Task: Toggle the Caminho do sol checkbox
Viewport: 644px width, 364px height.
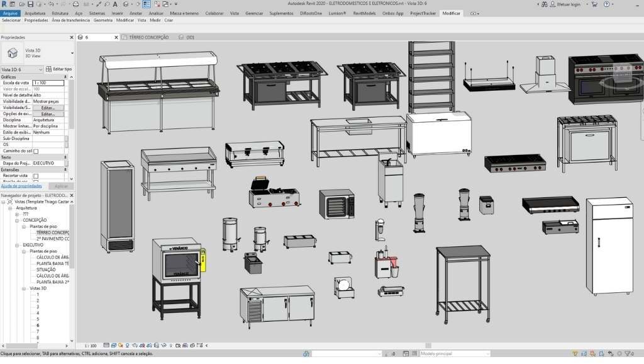Action: [x=36, y=151]
